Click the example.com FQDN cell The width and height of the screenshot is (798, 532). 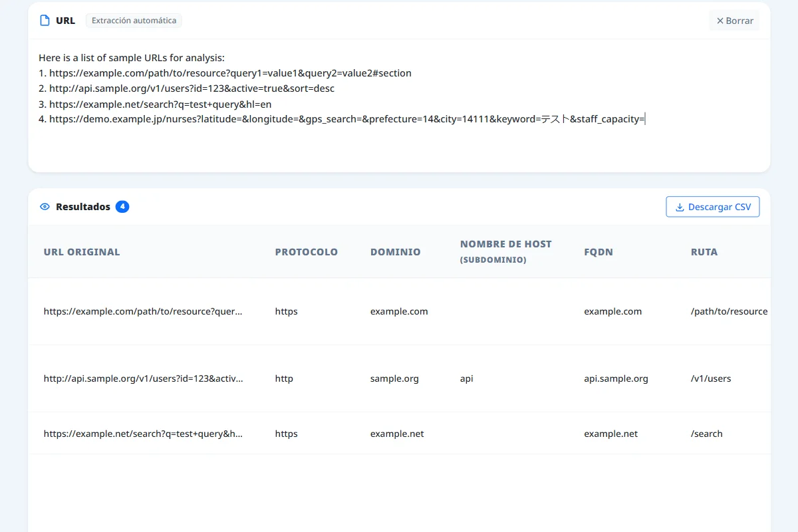pos(613,311)
